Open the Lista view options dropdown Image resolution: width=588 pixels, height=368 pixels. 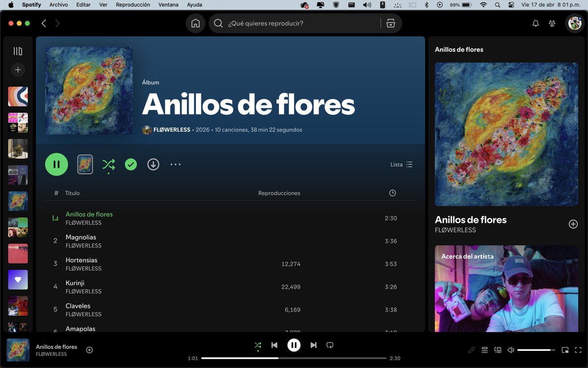[401, 164]
